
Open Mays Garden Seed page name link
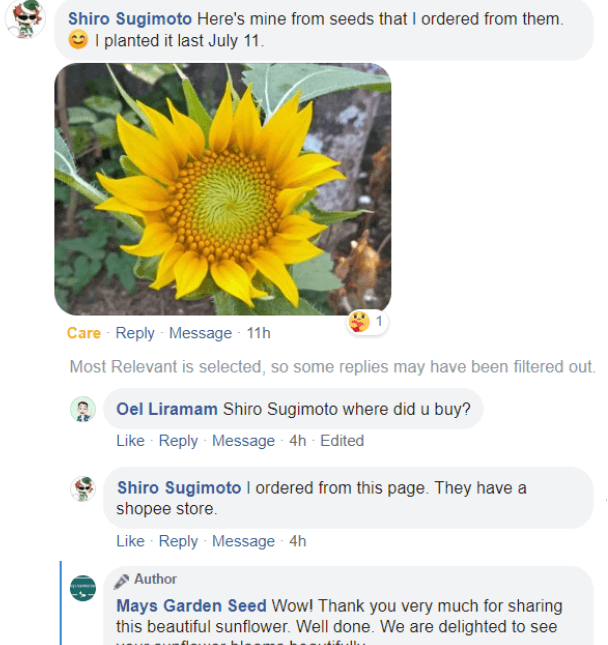click(x=191, y=606)
